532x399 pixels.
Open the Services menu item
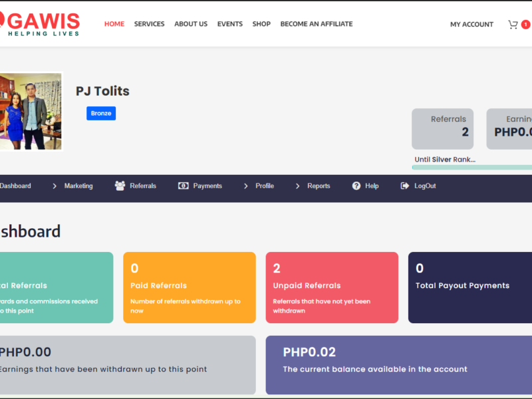coord(149,24)
